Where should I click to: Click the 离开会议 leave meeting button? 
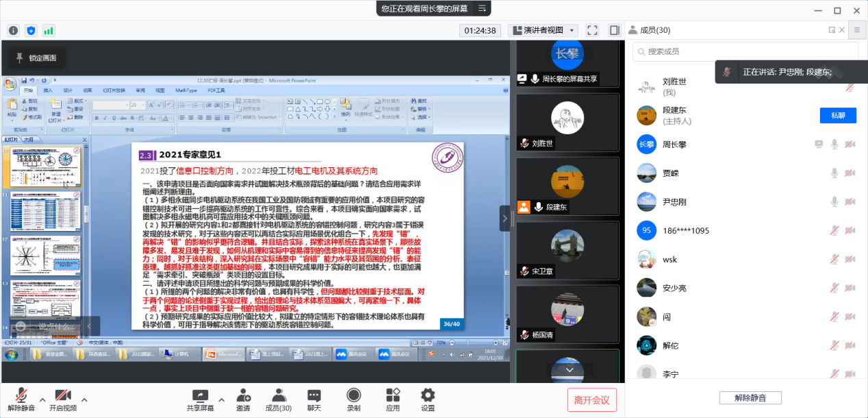[591, 399]
